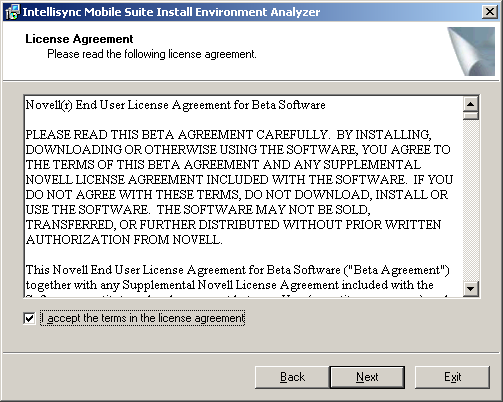
Task: Click the license scrollbar up arrow
Action: (x=471, y=104)
